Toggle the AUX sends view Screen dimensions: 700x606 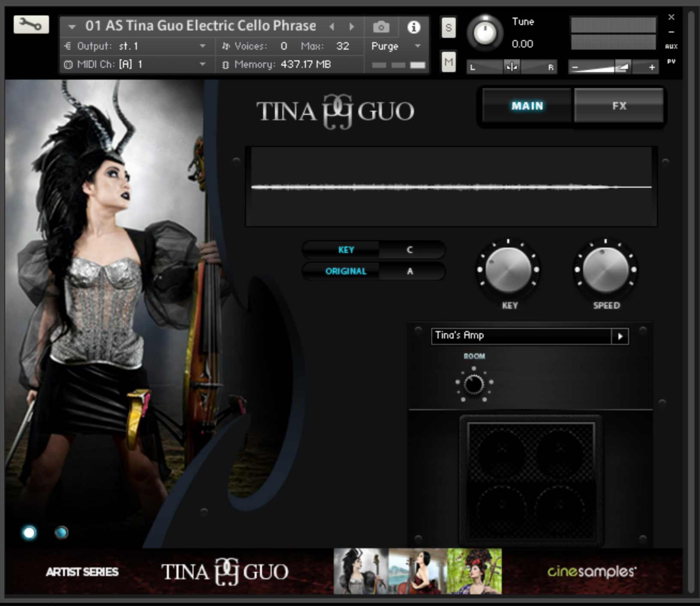671,46
